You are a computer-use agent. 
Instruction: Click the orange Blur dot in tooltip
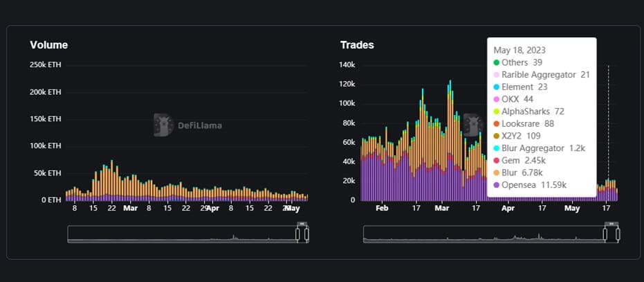496,173
